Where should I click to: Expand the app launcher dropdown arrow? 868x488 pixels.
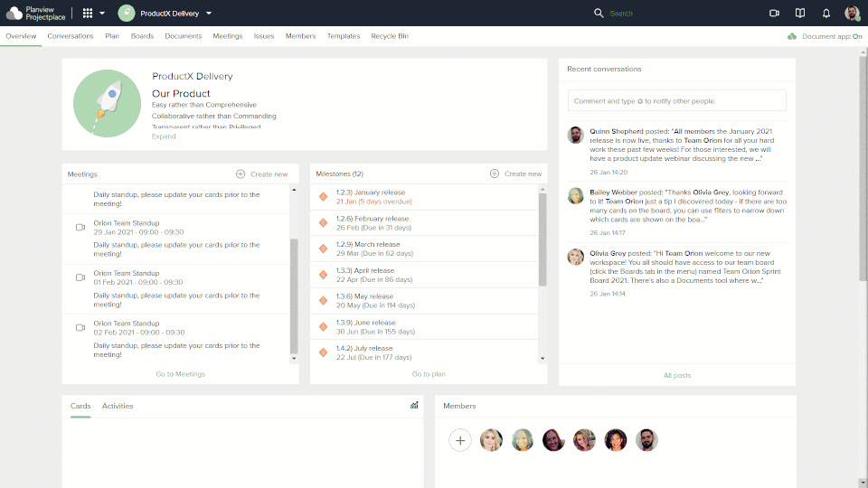(102, 14)
